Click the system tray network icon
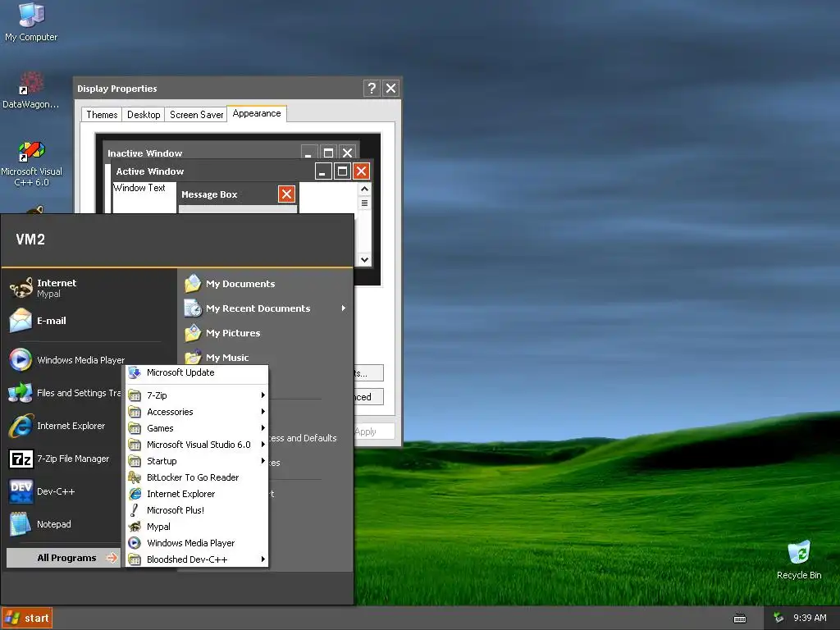Image resolution: width=840 pixels, height=630 pixels. point(778,618)
